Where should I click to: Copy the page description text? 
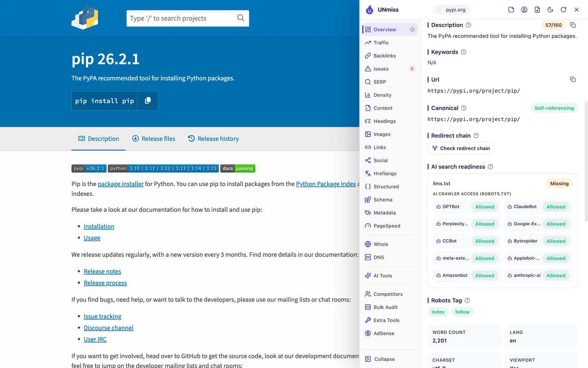pyautogui.click(x=573, y=25)
